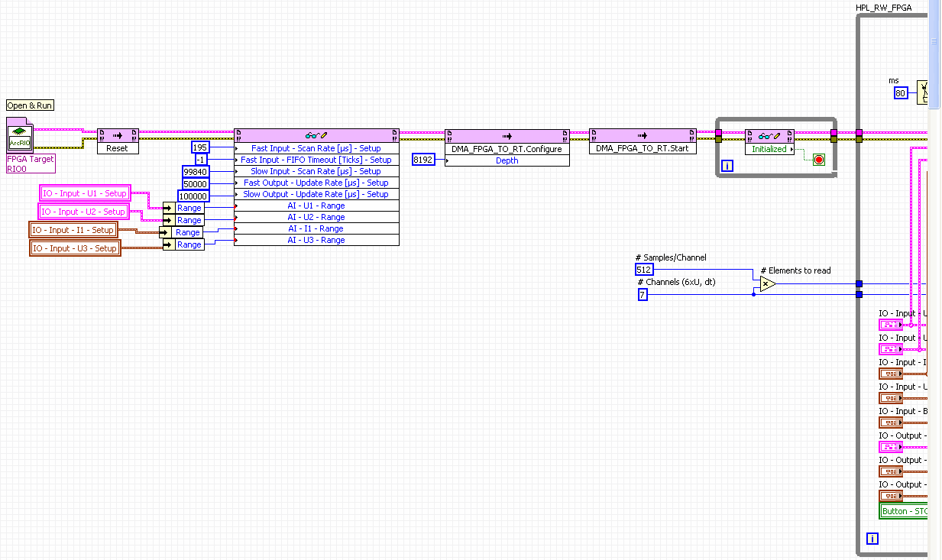Viewport: 942px width, 560px height.
Task: Click the 195 scan rate constant
Action: [200, 147]
